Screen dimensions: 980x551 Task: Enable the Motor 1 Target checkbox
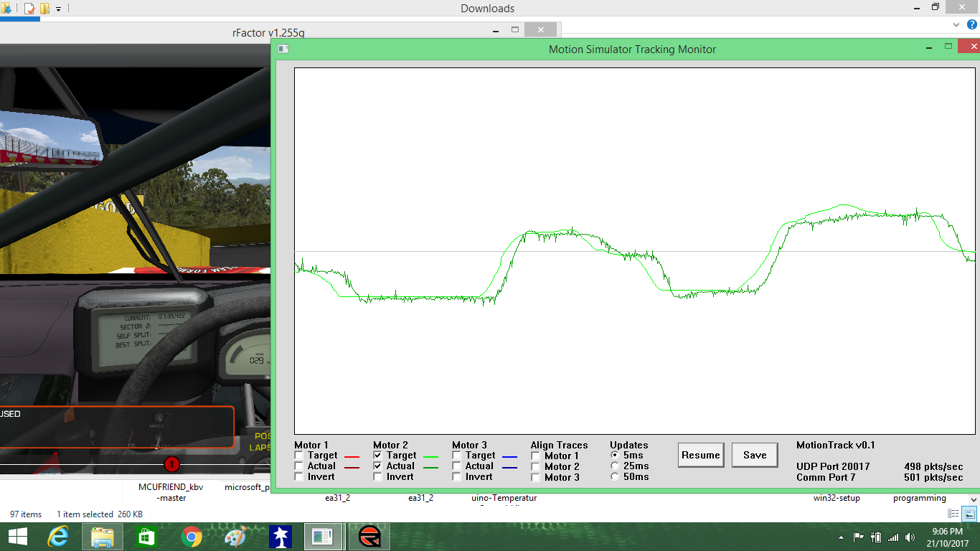[299, 456]
